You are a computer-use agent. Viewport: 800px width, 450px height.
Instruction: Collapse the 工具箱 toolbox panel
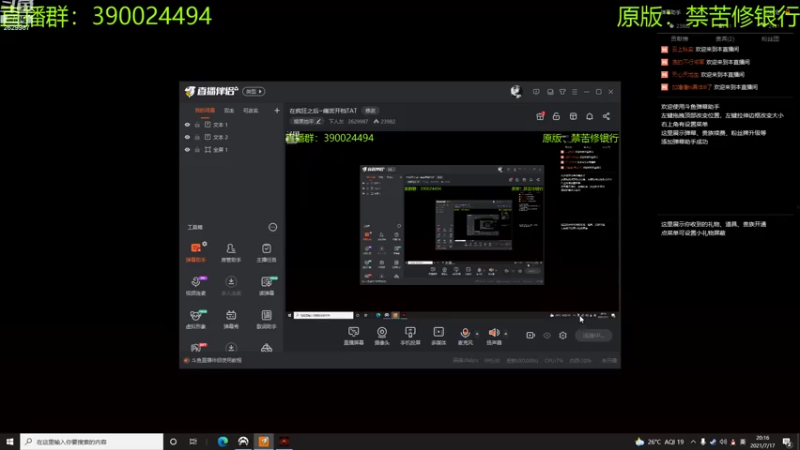coord(272,227)
